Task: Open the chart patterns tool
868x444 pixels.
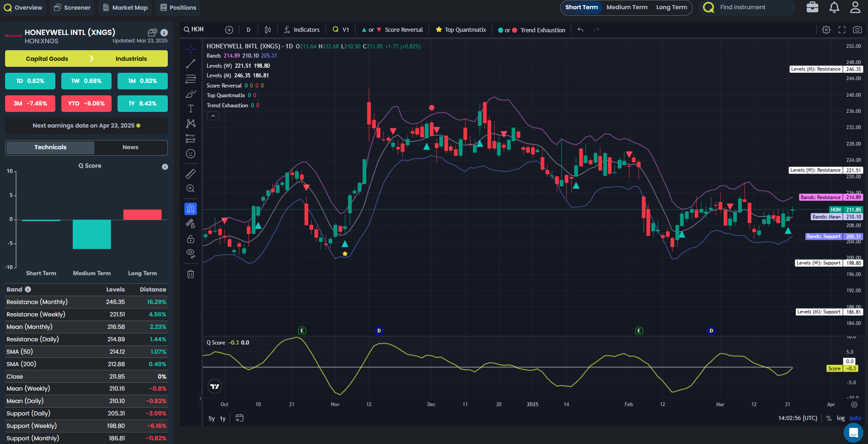Action: [190, 123]
